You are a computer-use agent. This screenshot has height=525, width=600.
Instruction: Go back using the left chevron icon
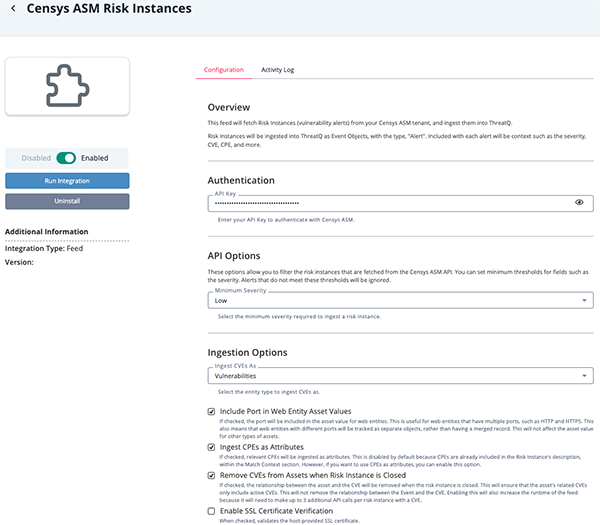[x=13, y=8]
